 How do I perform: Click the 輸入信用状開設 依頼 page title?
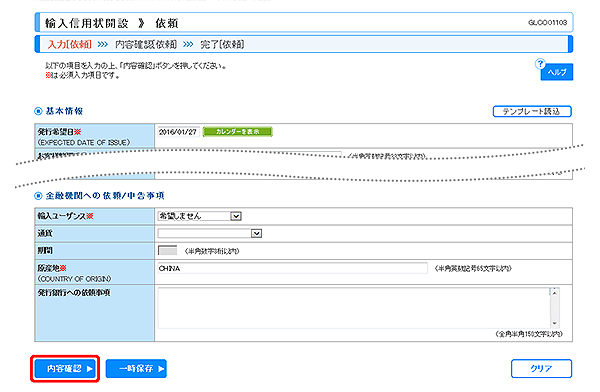click(x=112, y=23)
